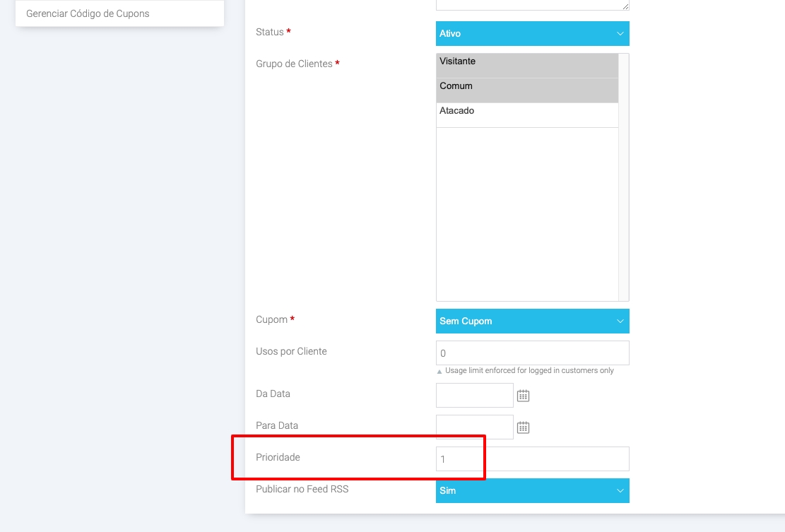This screenshot has width=785, height=532.
Task: Choose Atacado in the customer group list
Action: click(x=527, y=112)
